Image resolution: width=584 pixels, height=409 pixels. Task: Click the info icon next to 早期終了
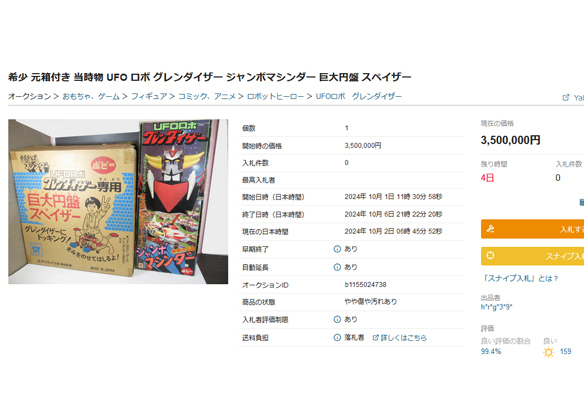coord(337,249)
